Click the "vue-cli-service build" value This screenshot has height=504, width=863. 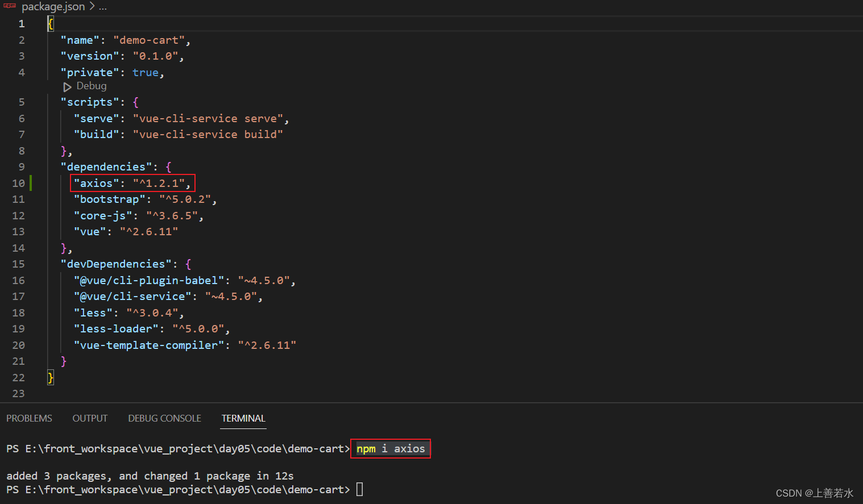tap(208, 135)
